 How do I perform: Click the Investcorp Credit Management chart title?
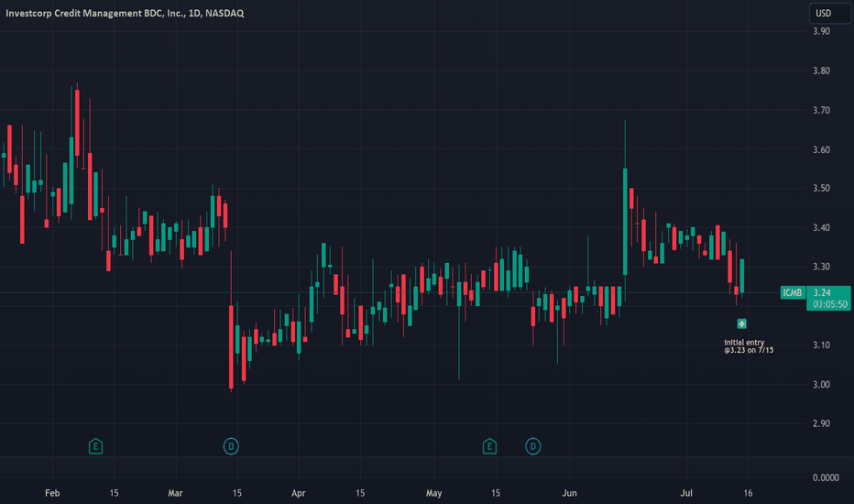coord(125,13)
